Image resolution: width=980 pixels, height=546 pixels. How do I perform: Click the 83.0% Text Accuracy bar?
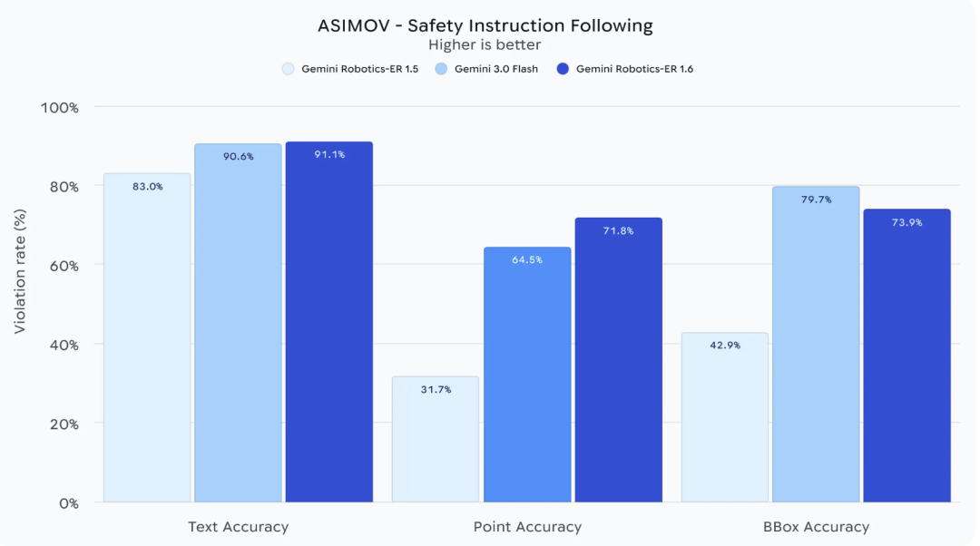click(147, 337)
